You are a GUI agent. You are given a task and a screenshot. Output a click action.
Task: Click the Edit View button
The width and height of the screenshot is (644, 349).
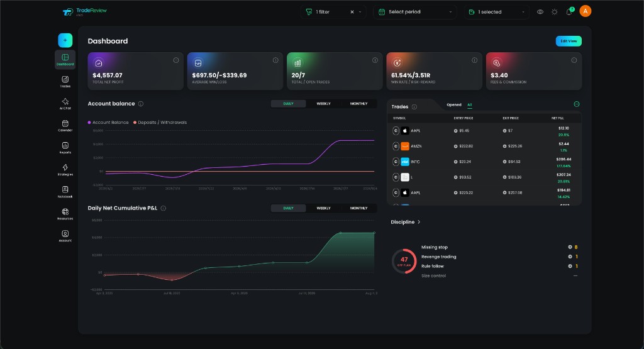tap(569, 41)
